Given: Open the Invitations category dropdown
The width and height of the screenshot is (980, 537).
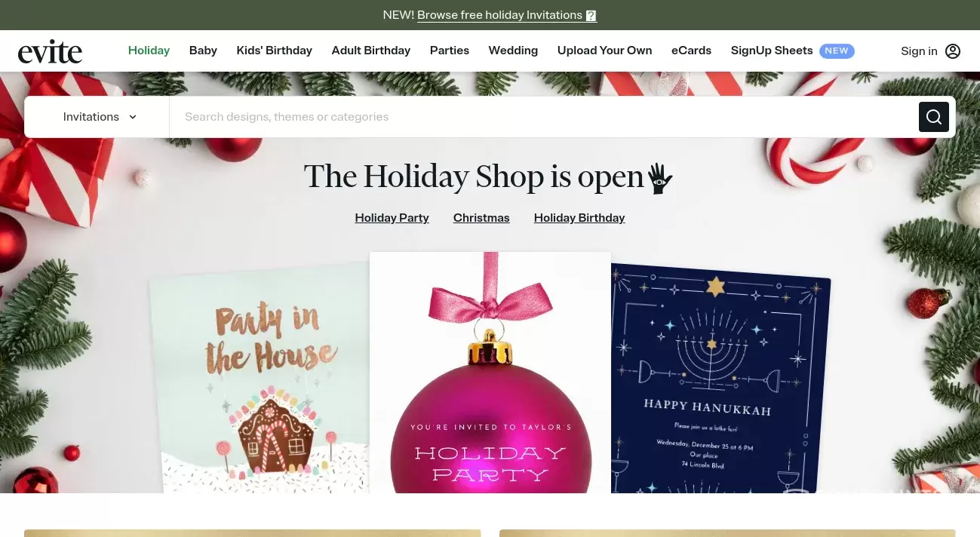Looking at the screenshot, I should pyautogui.click(x=100, y=117).
